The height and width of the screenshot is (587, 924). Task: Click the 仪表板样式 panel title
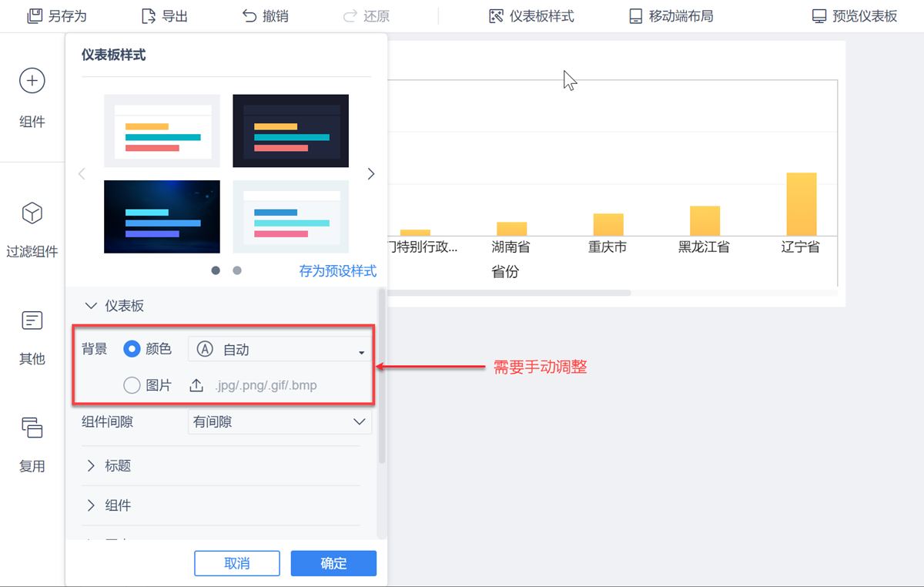point(114,55)
